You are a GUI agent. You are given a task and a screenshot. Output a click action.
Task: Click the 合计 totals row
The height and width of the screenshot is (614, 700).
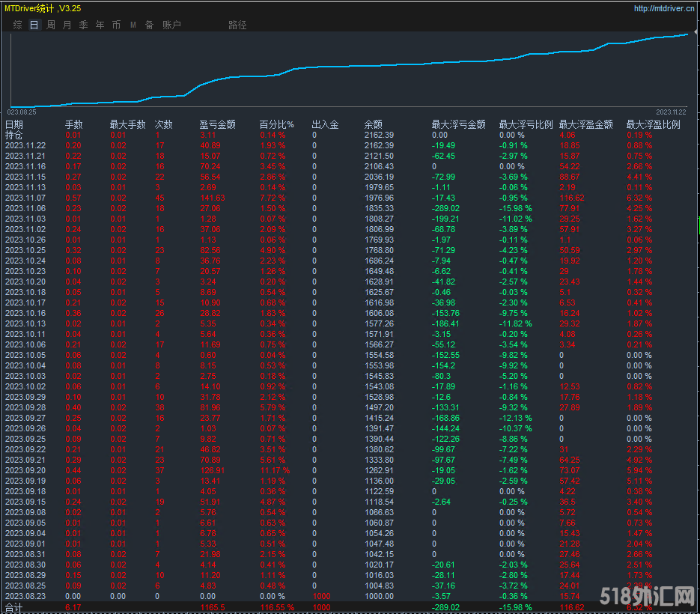(14, 607)
